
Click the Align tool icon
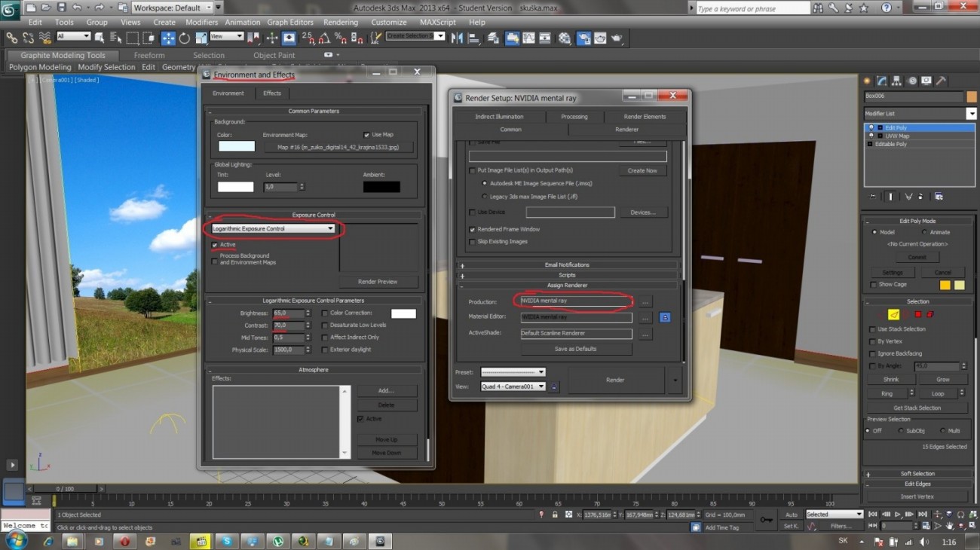pyautogui.click(x=474, y=38)
